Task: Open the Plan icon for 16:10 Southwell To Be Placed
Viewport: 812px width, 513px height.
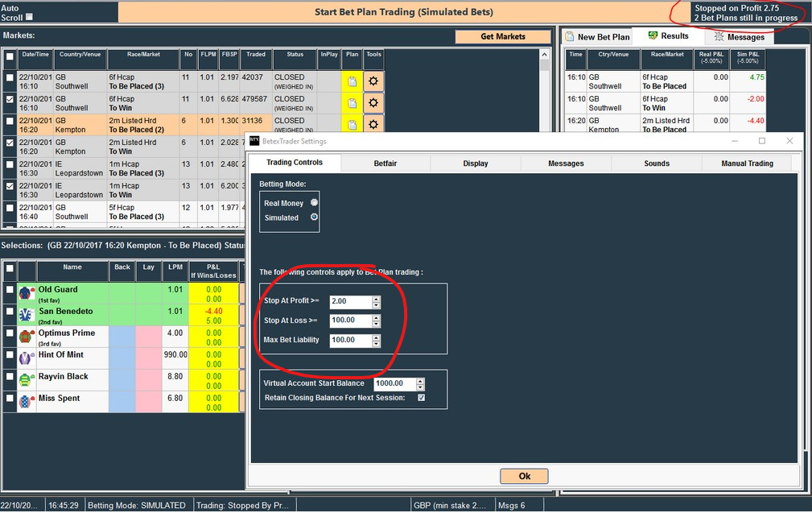Action: coord(352,81)
